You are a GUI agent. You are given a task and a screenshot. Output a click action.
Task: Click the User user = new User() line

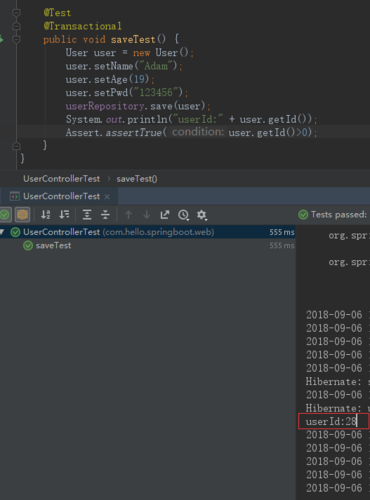[129, 53]
